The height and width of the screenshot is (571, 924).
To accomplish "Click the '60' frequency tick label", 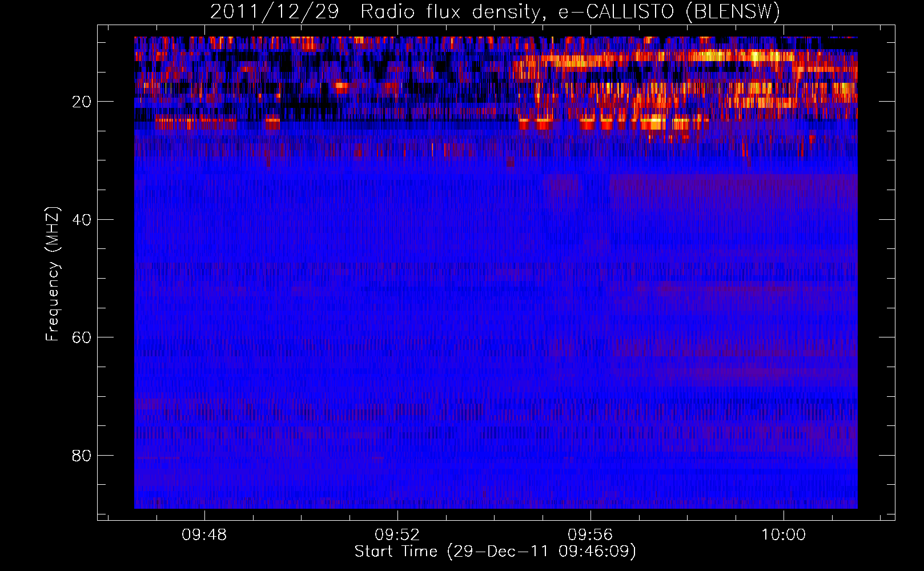I will point(82,337).
